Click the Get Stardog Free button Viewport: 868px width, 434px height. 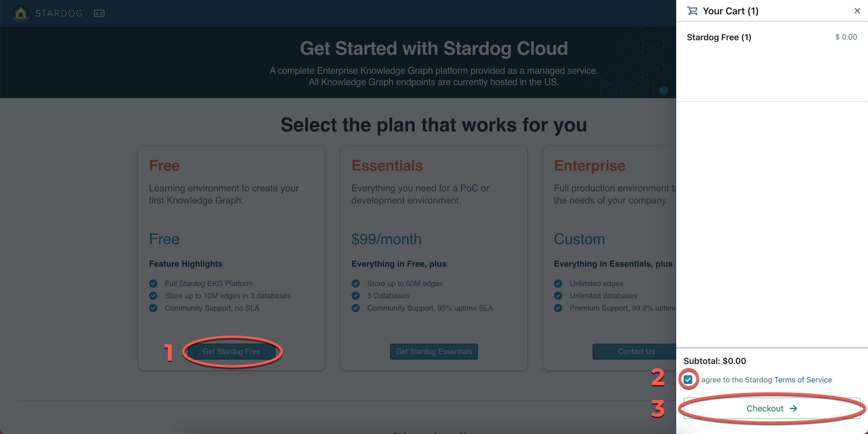232,351
